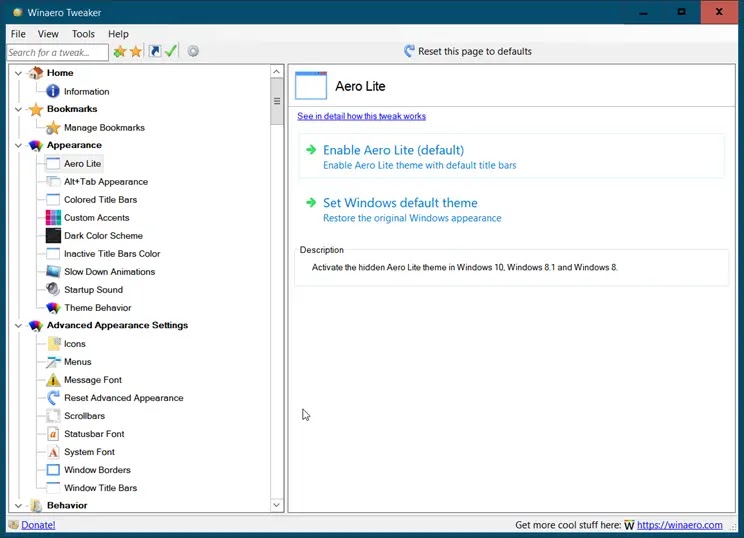Click the Slow Down Animations icon
This screenshot has height=538, width=744.
(x=53, y=272)
